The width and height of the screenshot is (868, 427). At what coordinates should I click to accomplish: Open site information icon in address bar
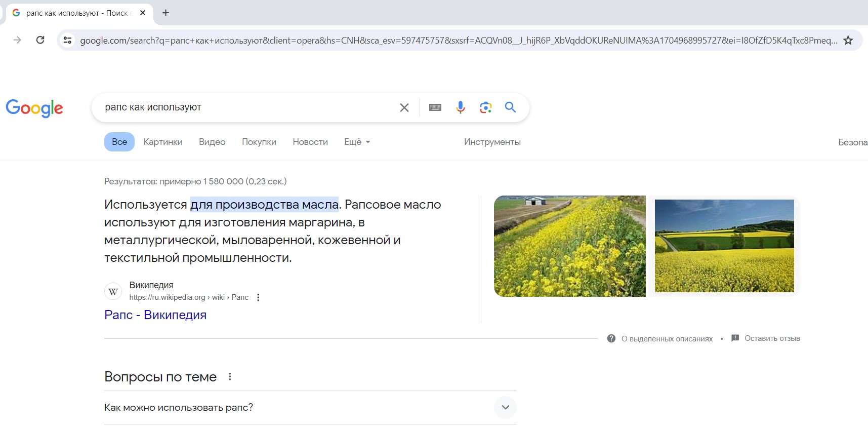point(67,40)
